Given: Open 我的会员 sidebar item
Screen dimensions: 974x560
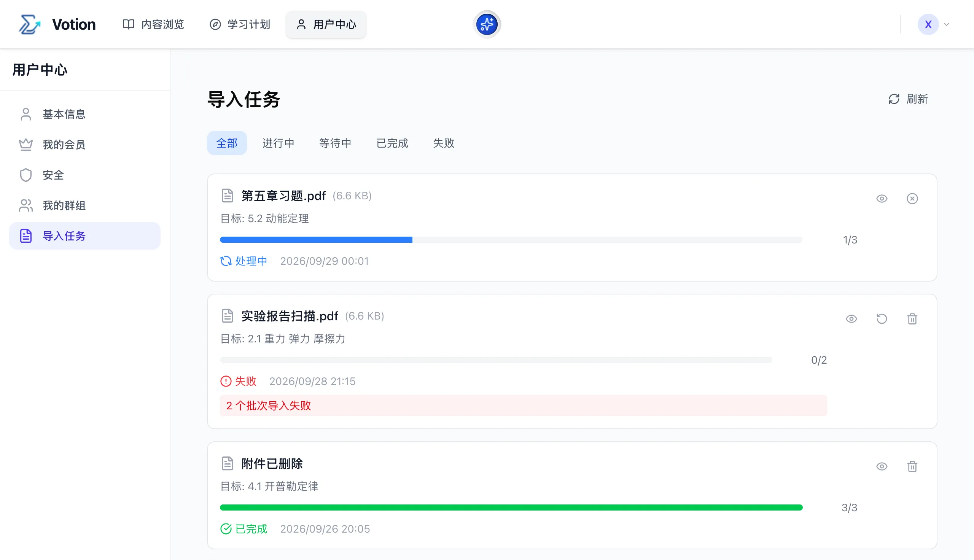Looking at the screenshot, I should (x=84, y=145).
